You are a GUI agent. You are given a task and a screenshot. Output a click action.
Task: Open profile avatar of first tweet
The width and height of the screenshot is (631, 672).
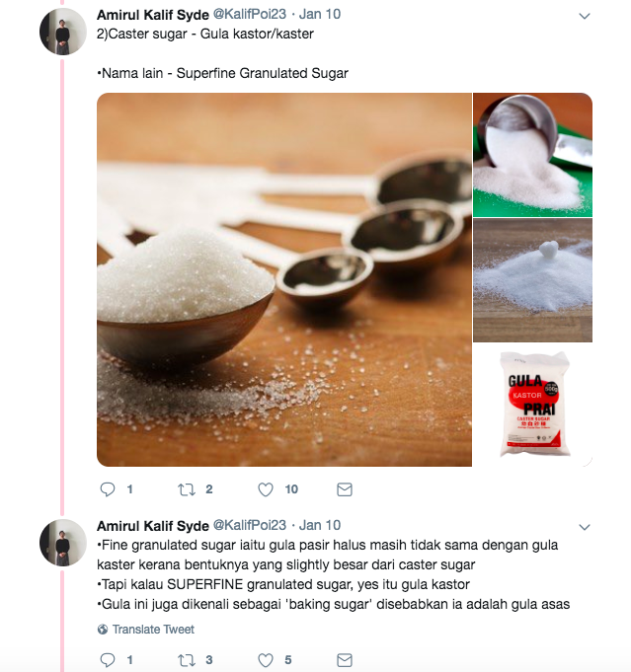(63, 32)
